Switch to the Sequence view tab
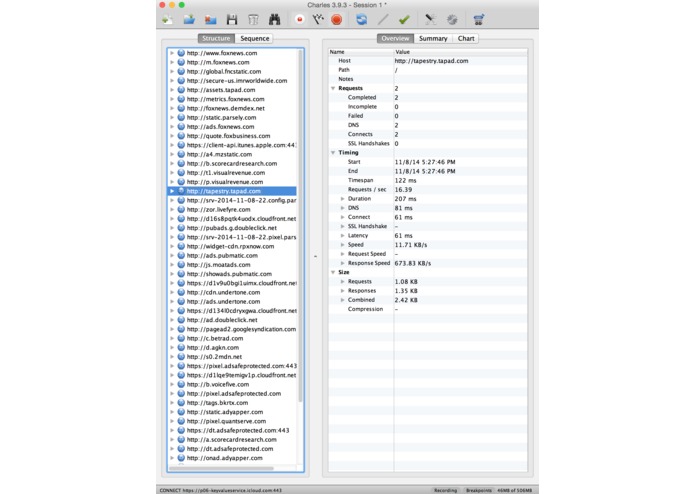Image resolution: width=695 pixels, height=494 pixels. pyautogui.click(x=254, y=39)
